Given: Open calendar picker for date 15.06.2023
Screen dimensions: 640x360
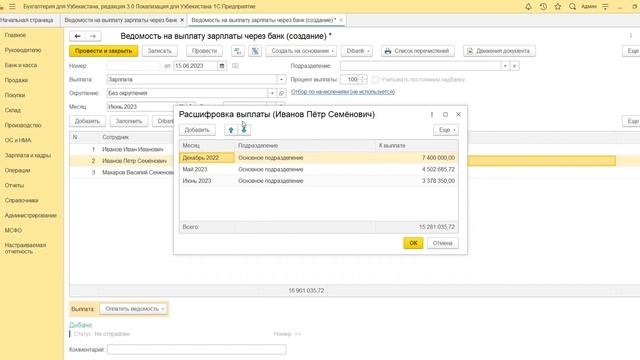Looking at the screenshot, I should tap(222, 66).
